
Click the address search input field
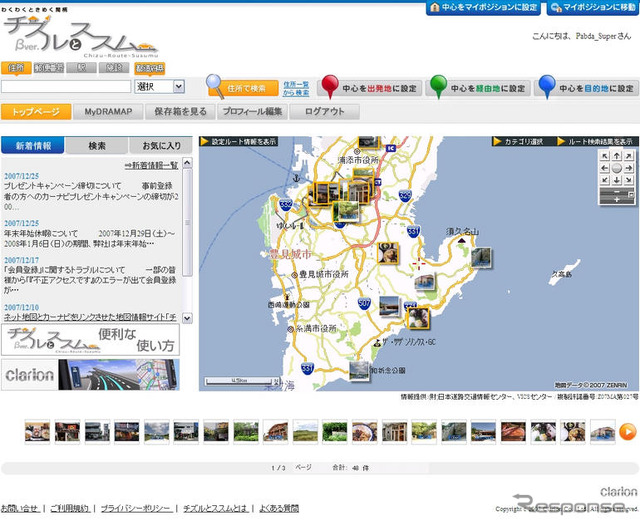click(66, 87)
